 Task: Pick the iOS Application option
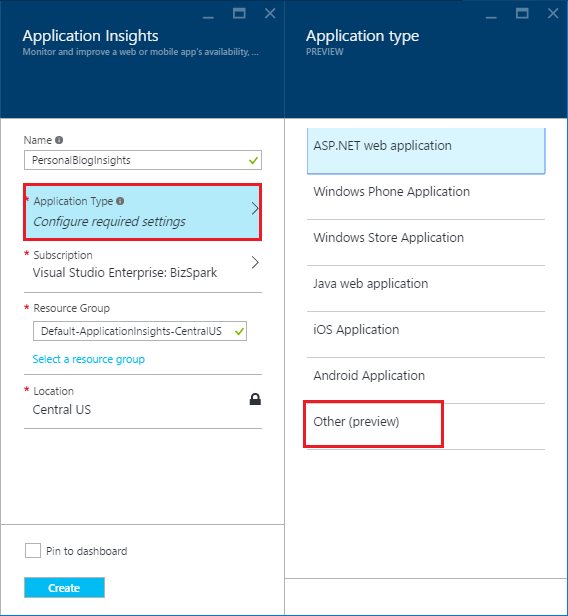pos(426,334)
